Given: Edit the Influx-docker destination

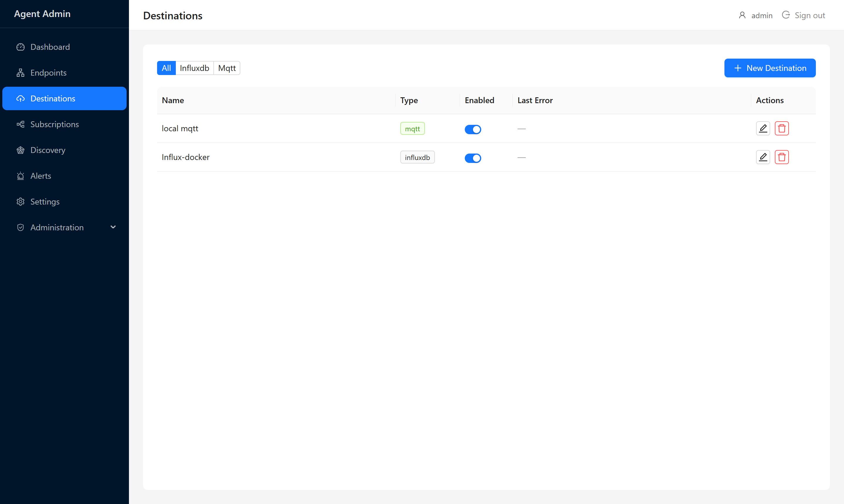Looking at the screenshot, I should [x=763, y=157].
